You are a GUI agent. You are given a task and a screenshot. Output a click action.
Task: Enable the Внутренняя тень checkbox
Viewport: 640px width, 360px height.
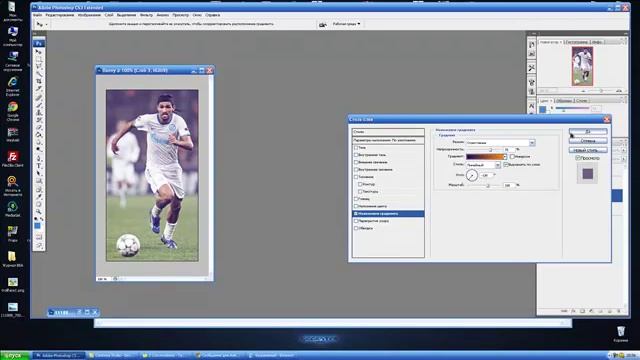[x=356, y=155]
